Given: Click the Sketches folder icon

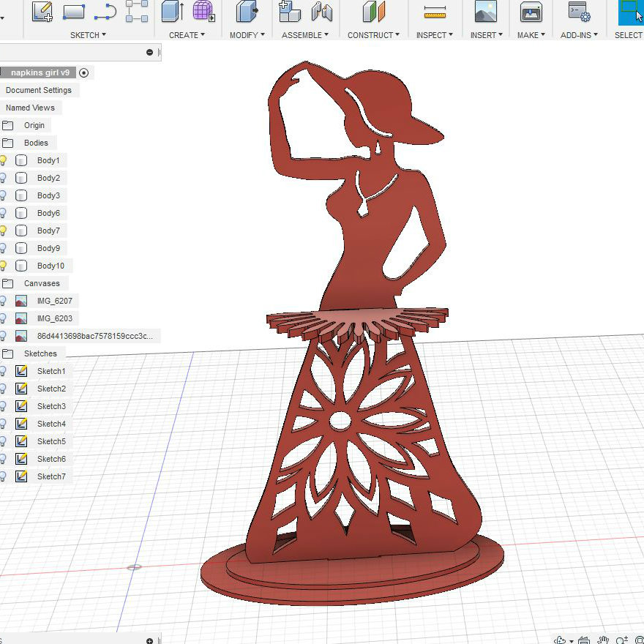Looking at the screenshot, I should (x=8, y=353).
